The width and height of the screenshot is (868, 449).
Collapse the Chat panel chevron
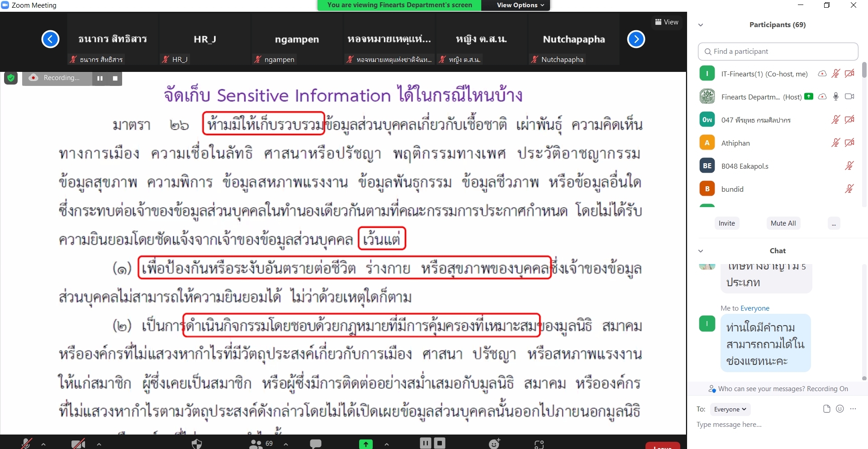(x=701, y=251)
